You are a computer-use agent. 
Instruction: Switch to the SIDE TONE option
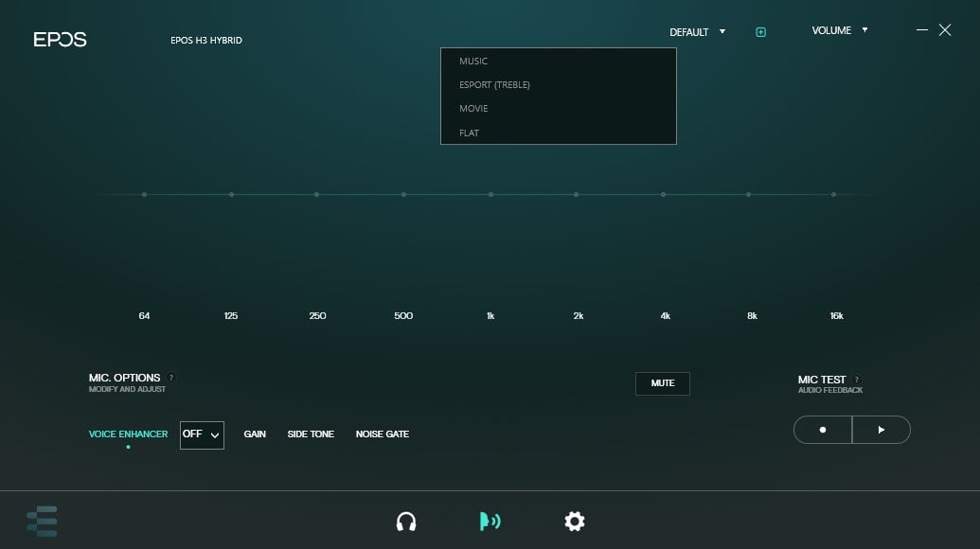(x=311, y=434)
